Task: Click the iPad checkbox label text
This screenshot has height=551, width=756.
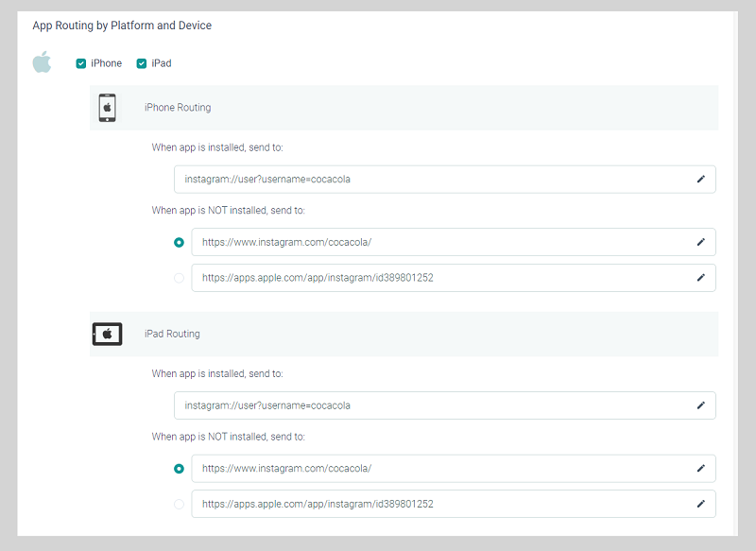Action: coord(162,63)
